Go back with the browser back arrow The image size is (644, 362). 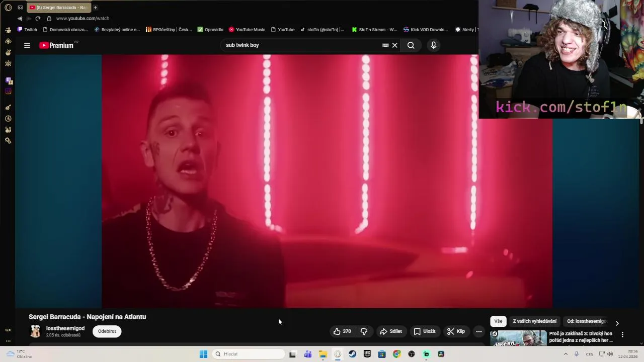[x=20, y=19]
